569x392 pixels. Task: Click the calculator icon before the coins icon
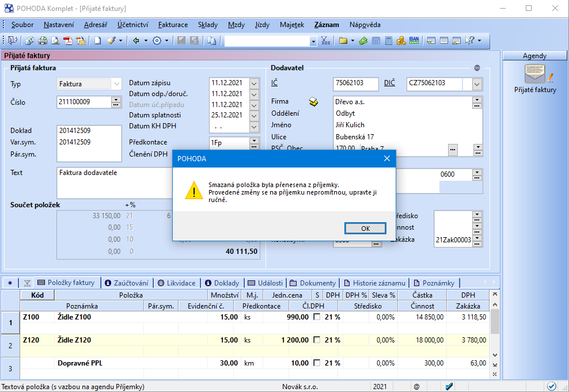389,41
